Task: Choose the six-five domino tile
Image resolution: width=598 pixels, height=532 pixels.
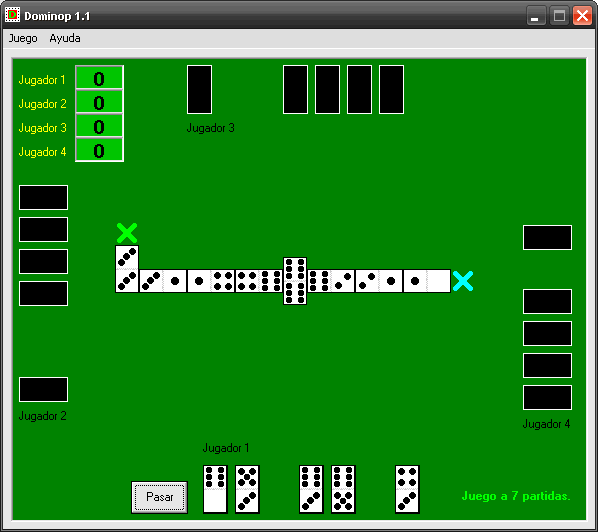Action: point(343,489)
